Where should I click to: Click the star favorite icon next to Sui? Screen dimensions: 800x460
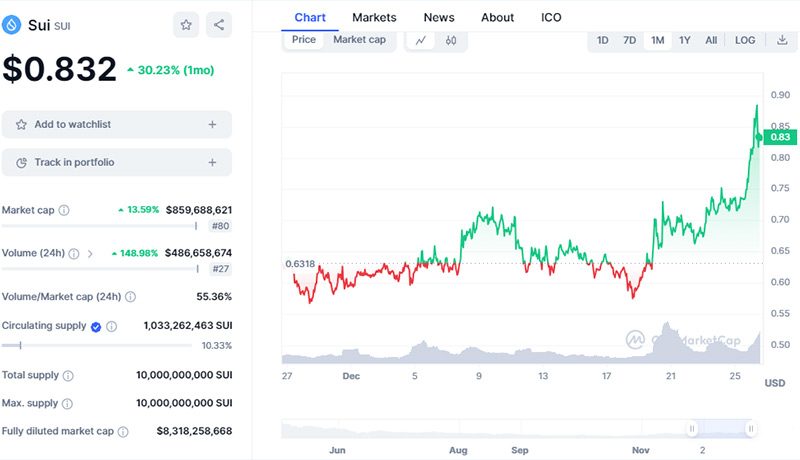click(186, 25)
